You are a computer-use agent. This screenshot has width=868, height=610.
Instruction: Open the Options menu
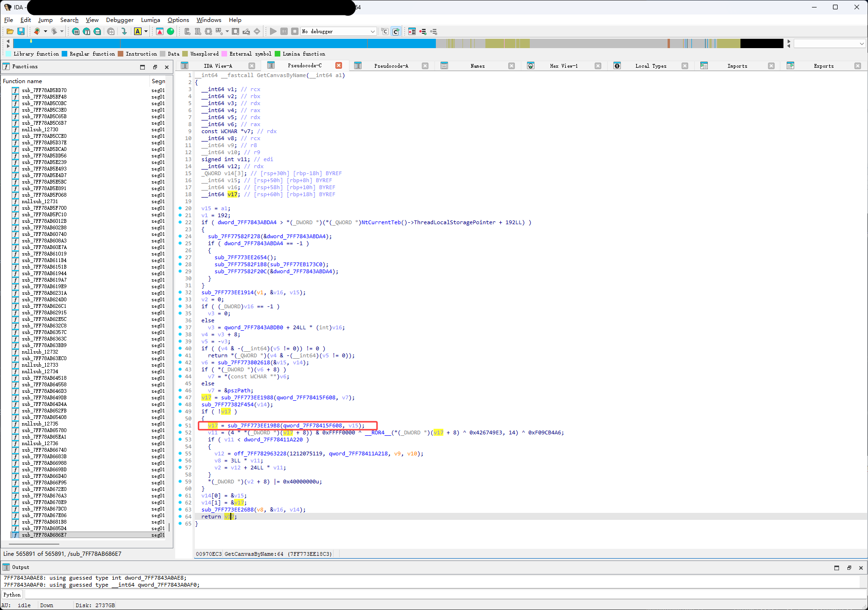[178, 20]
